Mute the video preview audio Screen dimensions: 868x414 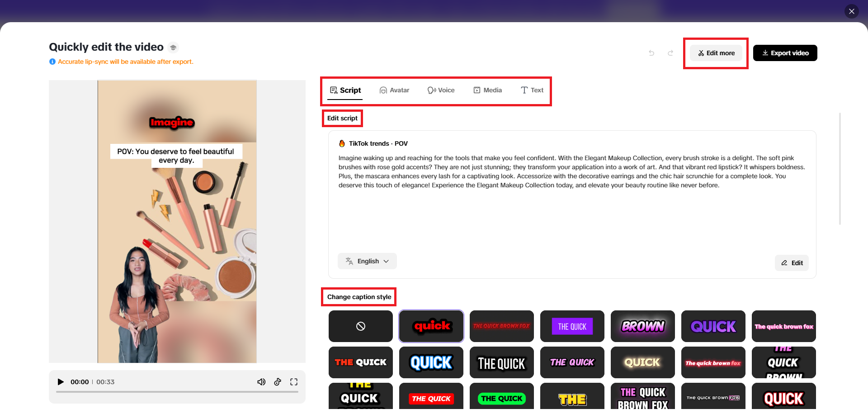pos(261,382)
